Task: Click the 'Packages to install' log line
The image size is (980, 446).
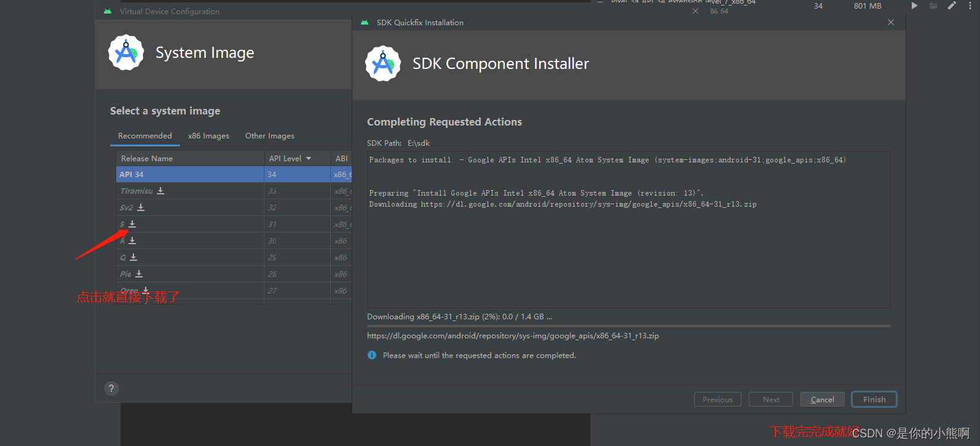Action: (607, 160)
